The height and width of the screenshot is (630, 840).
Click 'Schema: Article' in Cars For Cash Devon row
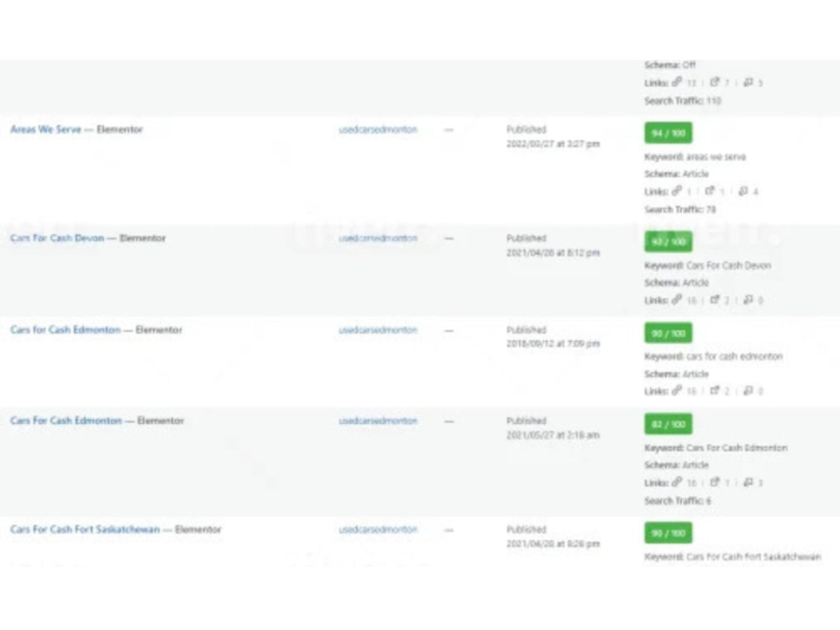676,283
